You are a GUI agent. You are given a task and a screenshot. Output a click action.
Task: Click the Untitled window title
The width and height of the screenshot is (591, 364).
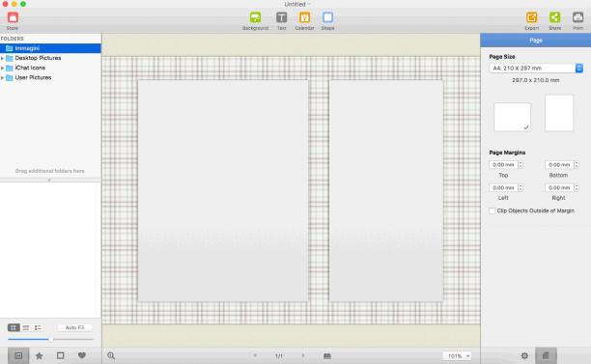pos(295,4)
